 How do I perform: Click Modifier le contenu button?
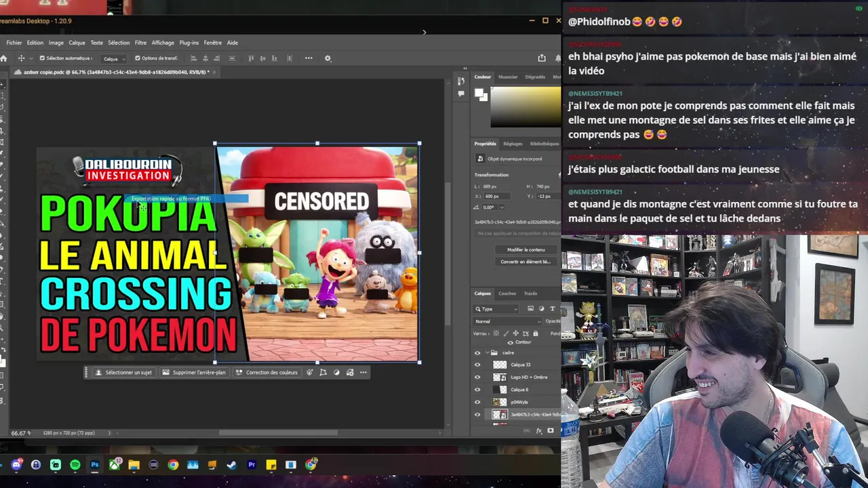tap(526, 249)
